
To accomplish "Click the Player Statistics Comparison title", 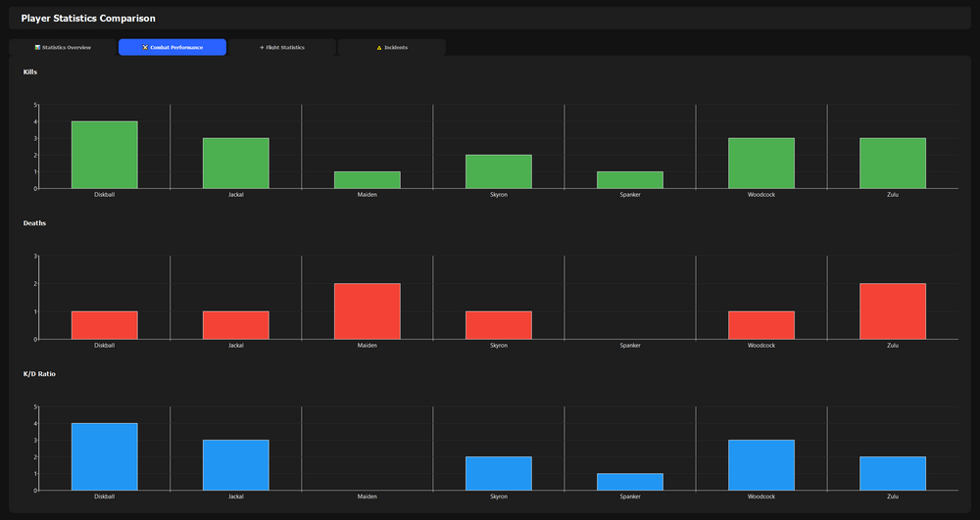I will point(88,18).
